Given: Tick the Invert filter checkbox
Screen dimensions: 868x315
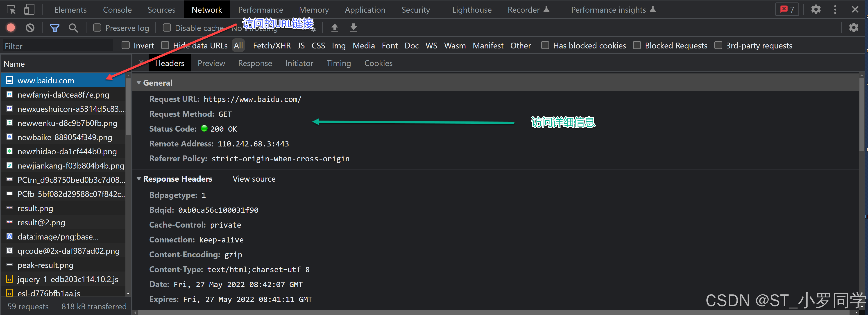Looking at the screenshot, I should tap(126, 45).
